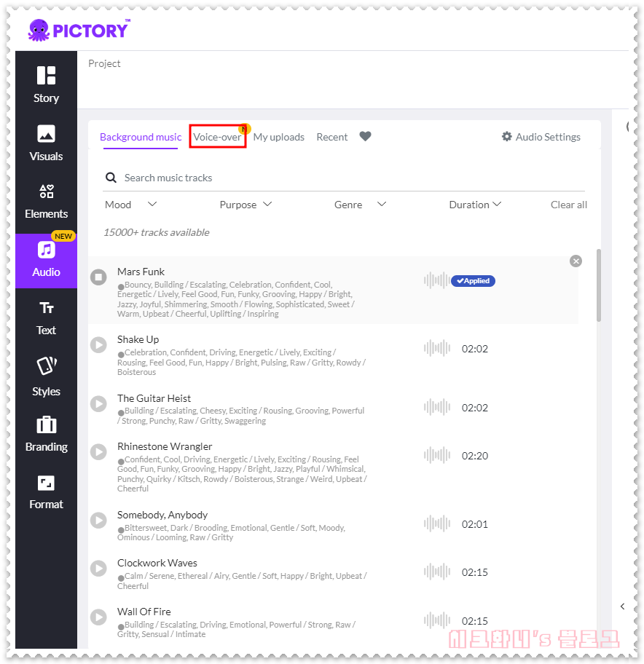Open favorites via the heart icon

pyautogui.click(x=365, y=136)
